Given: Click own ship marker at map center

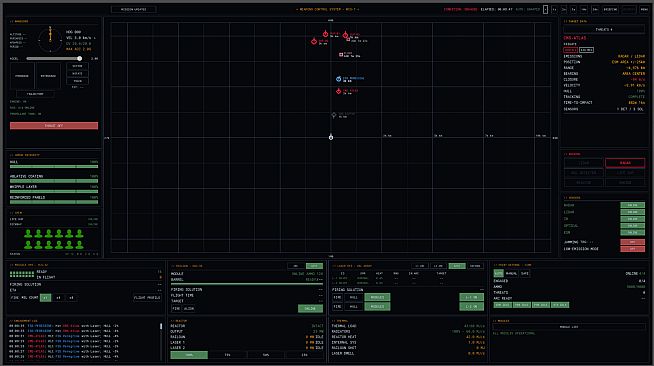Looking at the screenshot, I should pos(331,137).
